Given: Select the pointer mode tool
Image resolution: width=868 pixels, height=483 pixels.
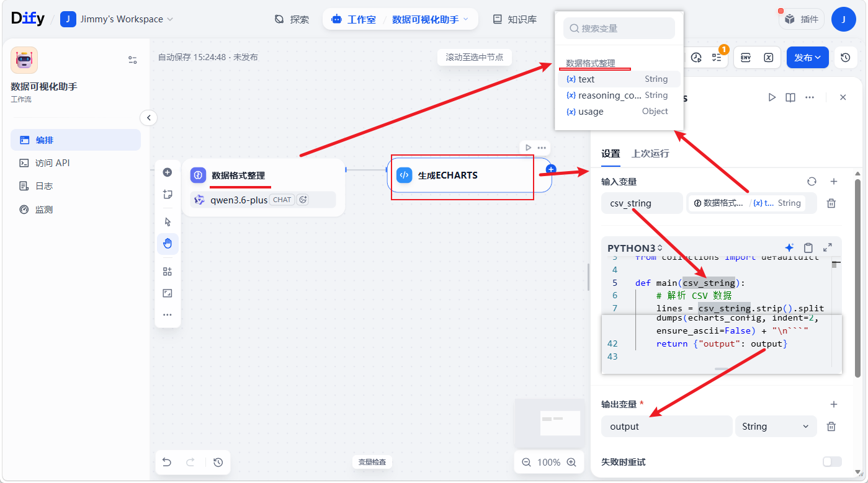Looking at the screenshot, I should click(x=168, y=222).
